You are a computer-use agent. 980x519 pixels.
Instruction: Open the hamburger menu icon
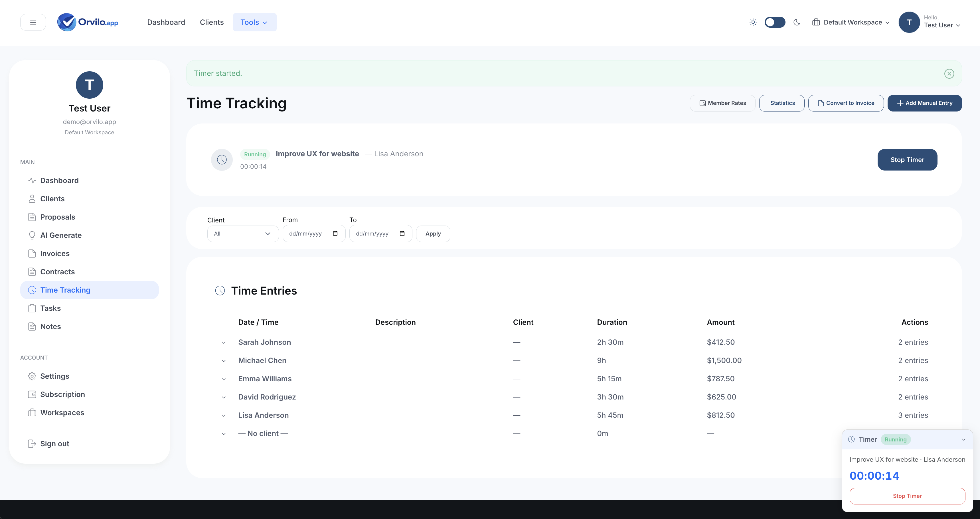[x=33, y=22]
